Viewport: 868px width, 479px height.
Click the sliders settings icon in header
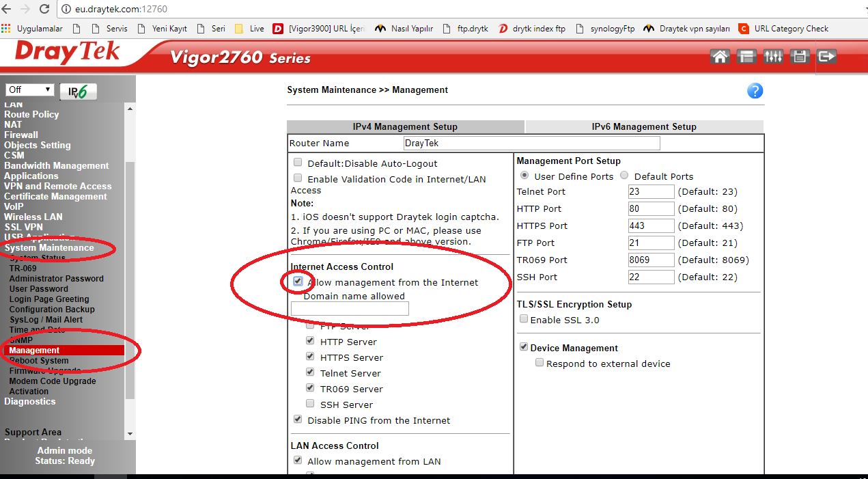773,57
